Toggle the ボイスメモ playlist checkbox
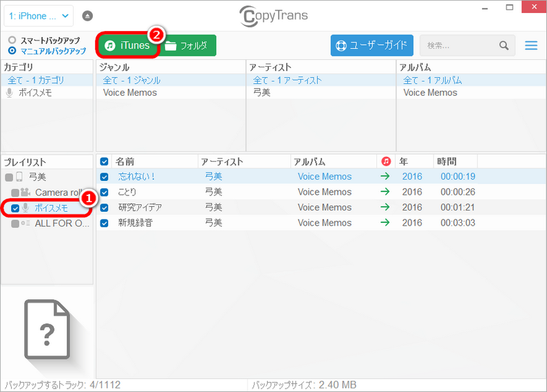The height and width of the screenshot is (392, 547). (x=15, y=208)
